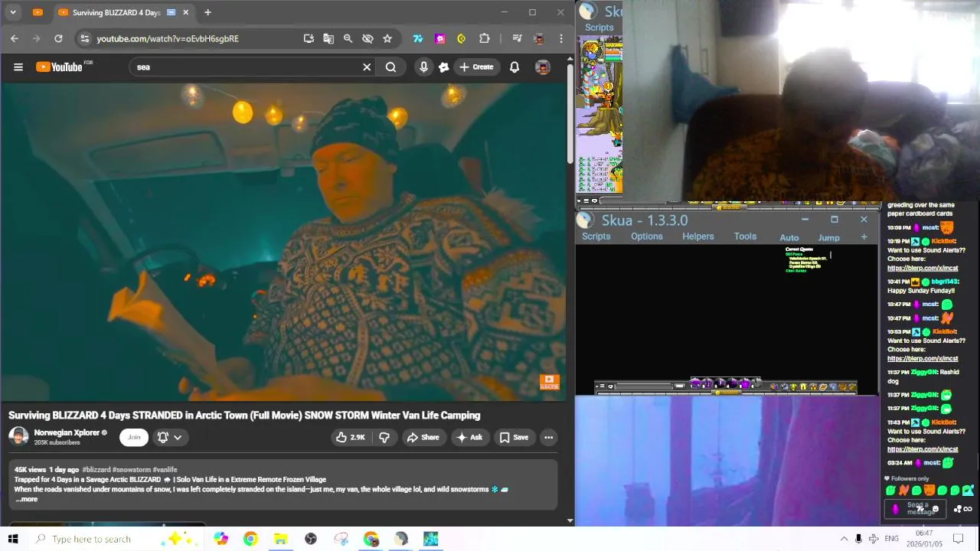Open the Helpers menu in Skua
This screenshot has height=551, width=980.
click(x=698, y=236)
